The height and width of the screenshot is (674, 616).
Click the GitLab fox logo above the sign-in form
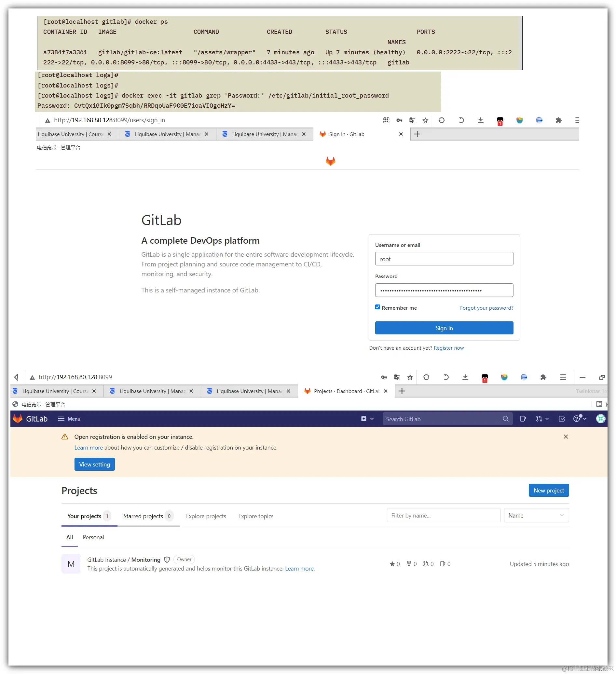pyautogui.click(x=330, y=161)
